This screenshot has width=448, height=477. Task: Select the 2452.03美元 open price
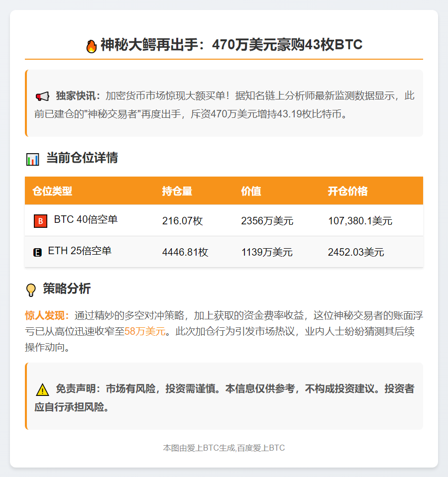(356, 252)
